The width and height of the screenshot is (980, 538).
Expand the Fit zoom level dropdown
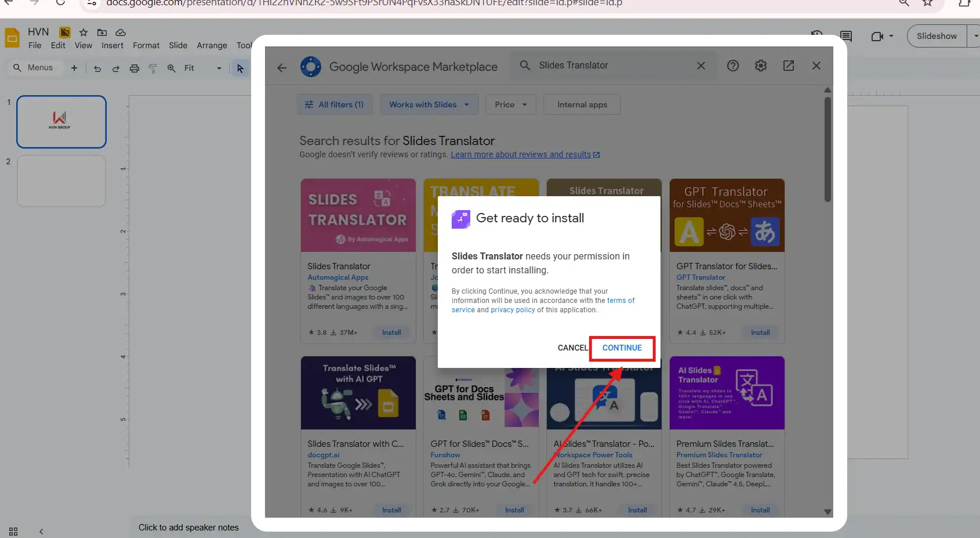pos(218,68)
